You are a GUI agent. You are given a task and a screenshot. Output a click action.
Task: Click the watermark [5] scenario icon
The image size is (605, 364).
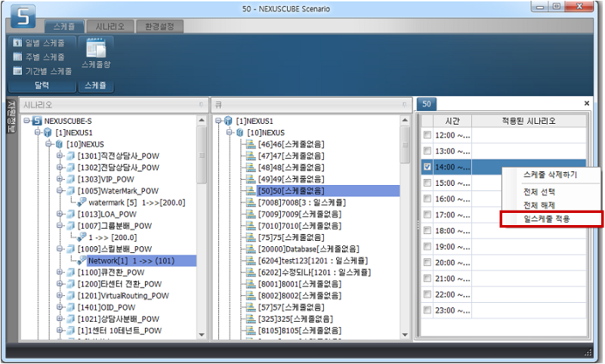pyautogui.click(x=82, y=202)
